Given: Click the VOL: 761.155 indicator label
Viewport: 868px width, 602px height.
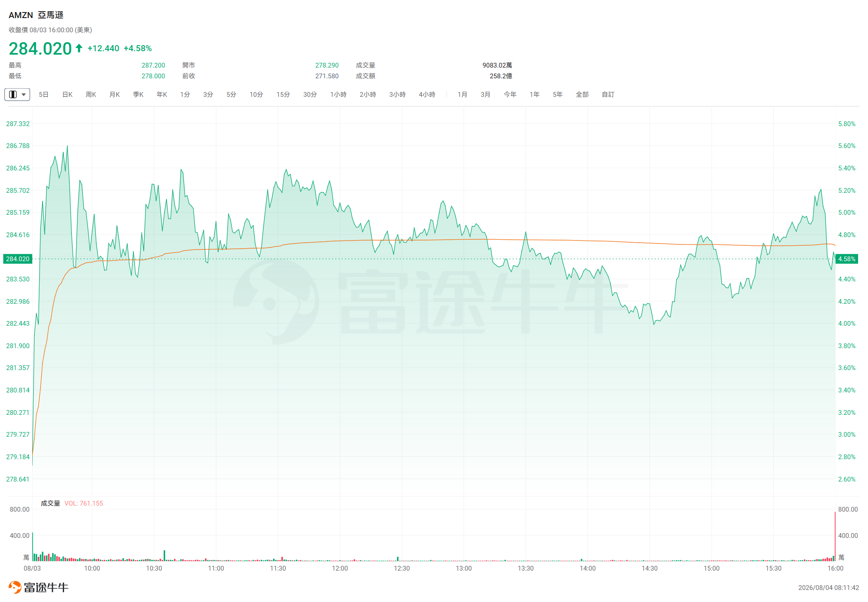Looking at the screenshot, I should [84, 503].
